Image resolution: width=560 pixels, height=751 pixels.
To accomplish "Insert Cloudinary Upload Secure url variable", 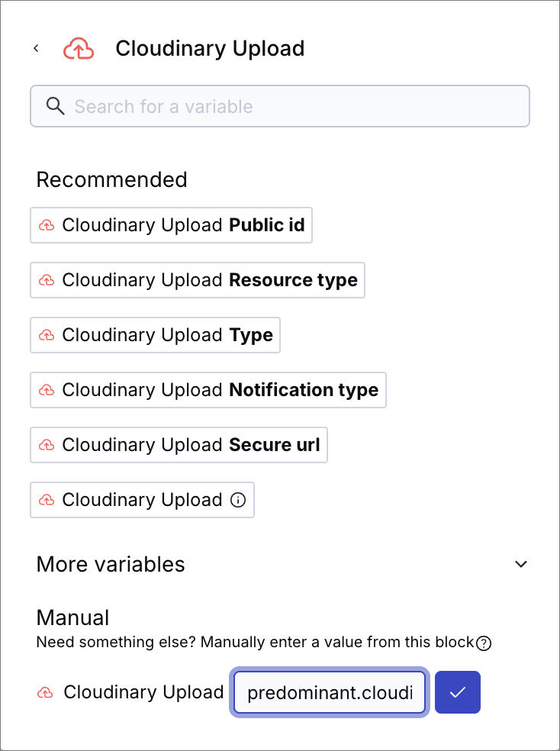I will coord(179,446).
